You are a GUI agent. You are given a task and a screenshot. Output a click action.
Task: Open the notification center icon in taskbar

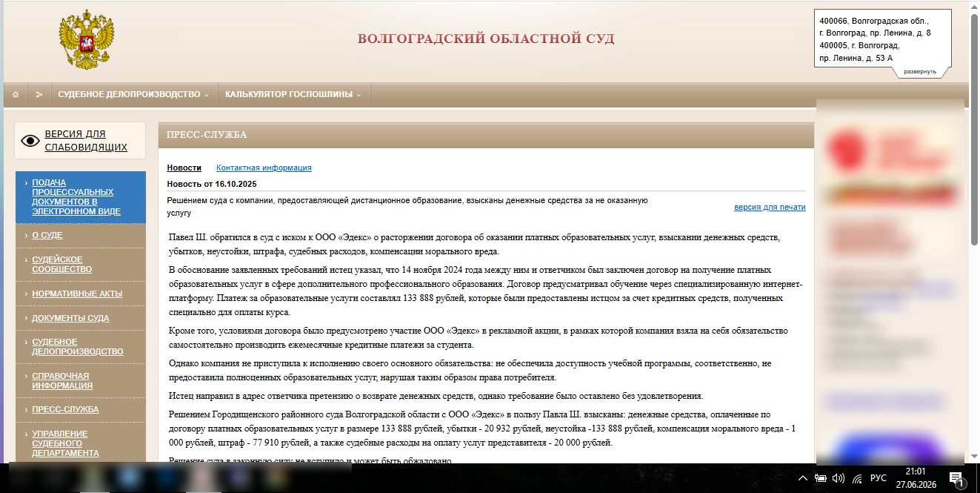point(956,478)
